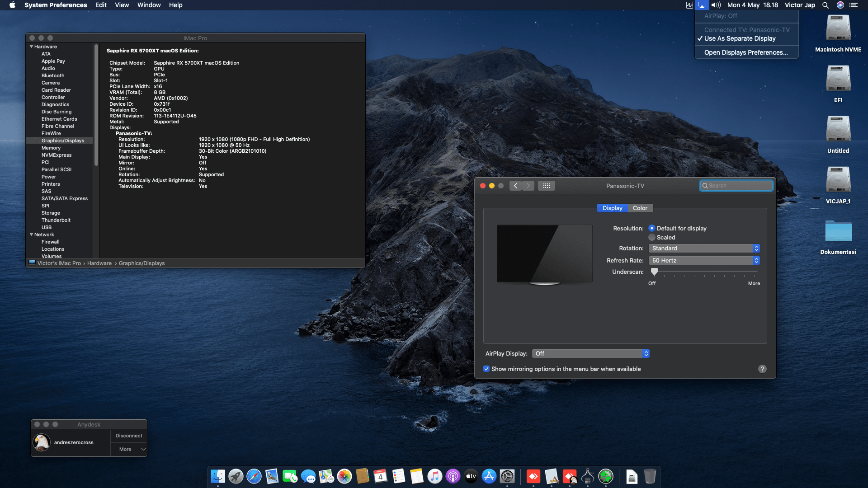The image size is (868, 488).
Task: Open Music app in the Dock
Action: tap(435, 476)
